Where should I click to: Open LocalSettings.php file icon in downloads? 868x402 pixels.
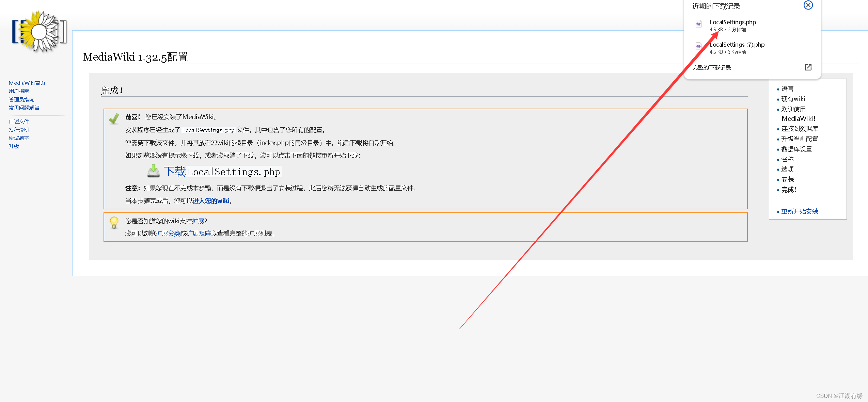click(698, 24)
